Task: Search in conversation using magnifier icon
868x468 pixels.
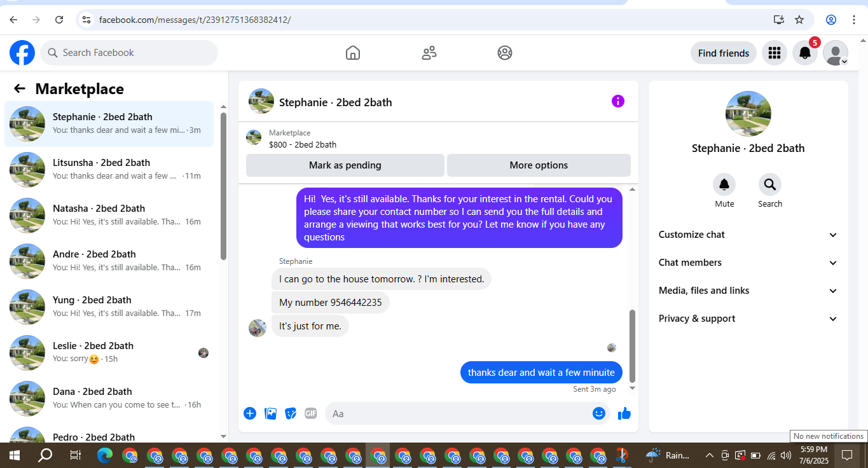Action: click(770, 184)
